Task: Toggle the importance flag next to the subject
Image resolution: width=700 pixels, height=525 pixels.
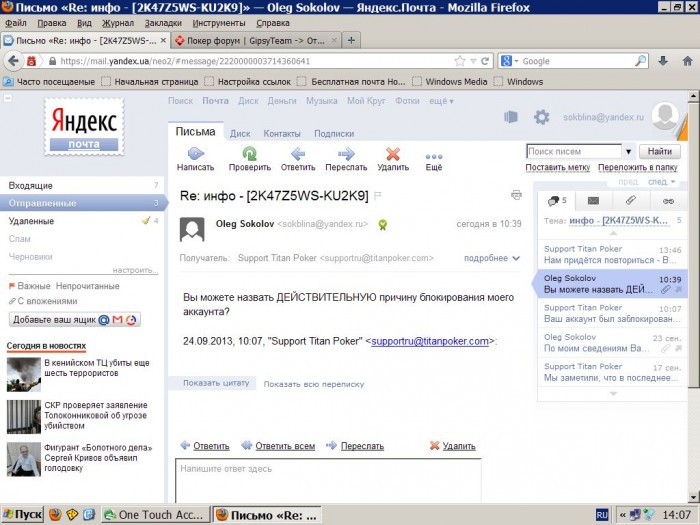Action: point(378,196)
